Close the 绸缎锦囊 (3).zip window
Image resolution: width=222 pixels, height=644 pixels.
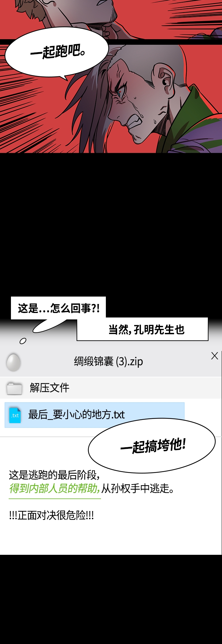[x=215, y=356]
